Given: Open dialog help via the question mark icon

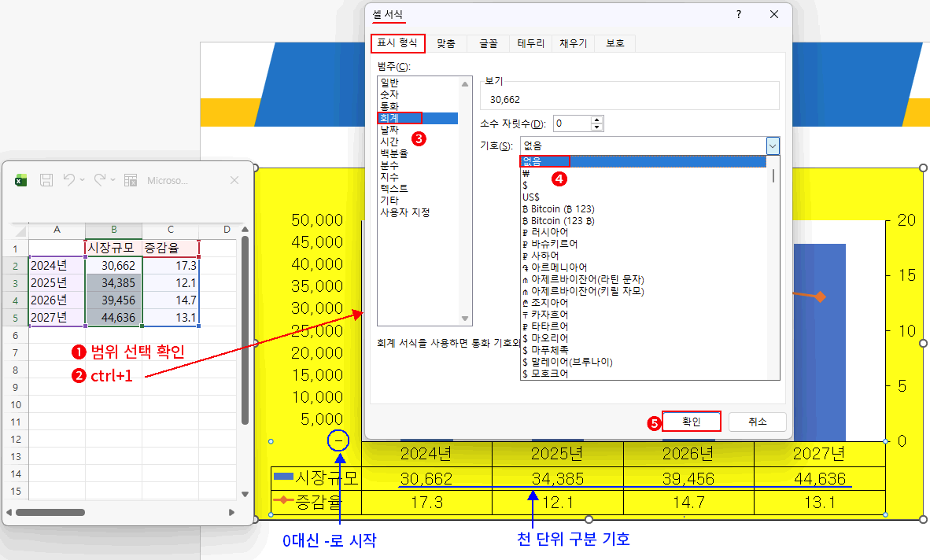Looking at the screenshot, I should point(738,14).
